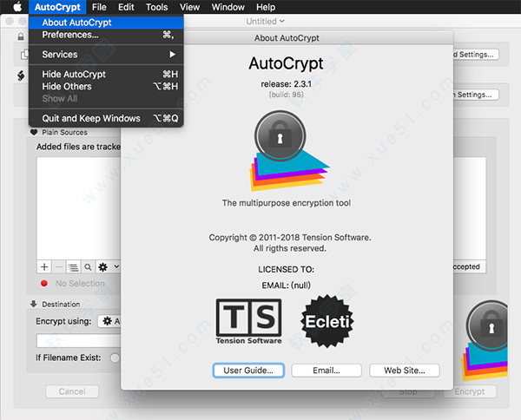Click the red No Selection status indicator
The height and width of the screenshot is (420, 521).
(x=44, y=283)
